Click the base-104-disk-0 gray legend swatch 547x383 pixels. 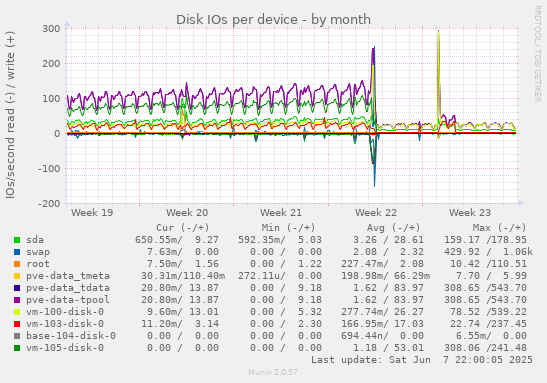pyautogui.click(x=17, y=336)
